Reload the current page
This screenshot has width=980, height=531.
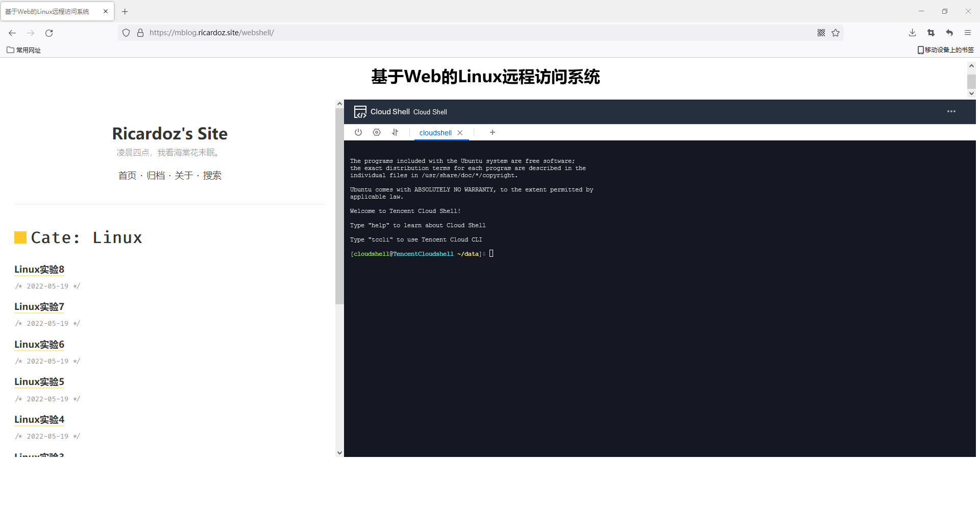(x=49, y=33)
